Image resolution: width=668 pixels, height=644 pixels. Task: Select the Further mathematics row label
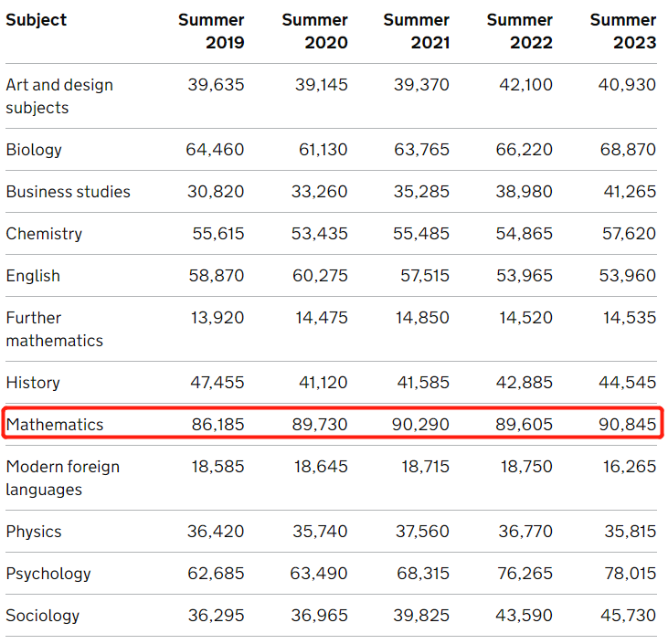[54, 329]
